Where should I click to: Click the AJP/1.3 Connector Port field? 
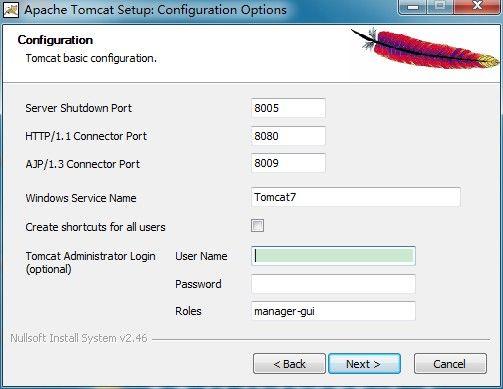click(x=288, y=163)
